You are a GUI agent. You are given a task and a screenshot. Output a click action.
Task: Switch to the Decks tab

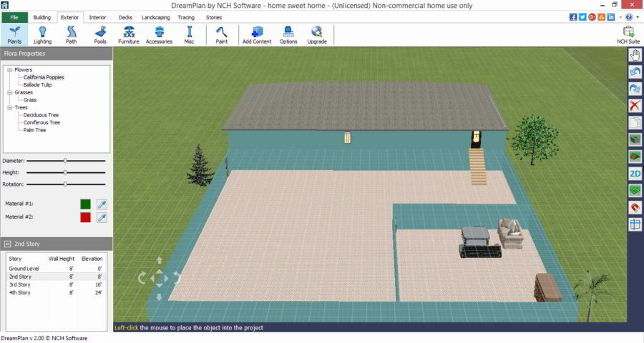tap(125, 17)
